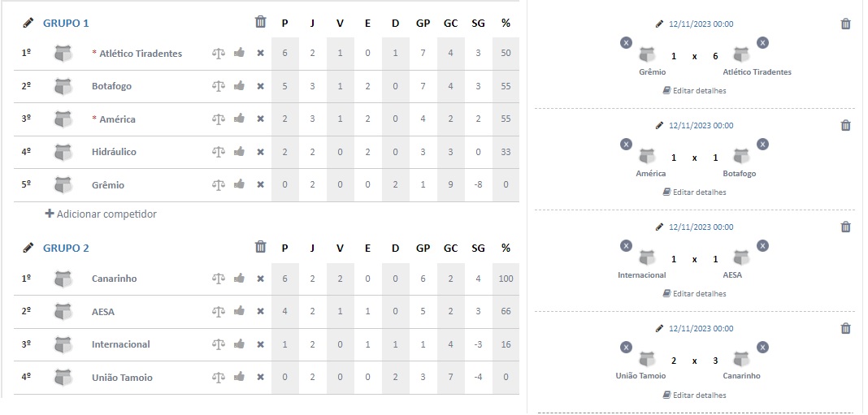
Task: Remove Atlético Tiradentes from the first match with the circle X
Action: point(762,42)
